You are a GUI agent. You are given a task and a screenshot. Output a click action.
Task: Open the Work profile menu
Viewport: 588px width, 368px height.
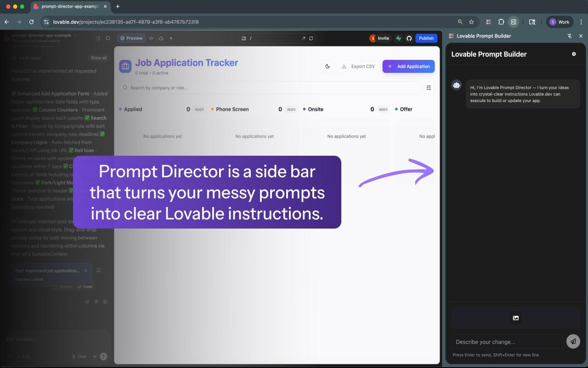click(x=560, y=22)
